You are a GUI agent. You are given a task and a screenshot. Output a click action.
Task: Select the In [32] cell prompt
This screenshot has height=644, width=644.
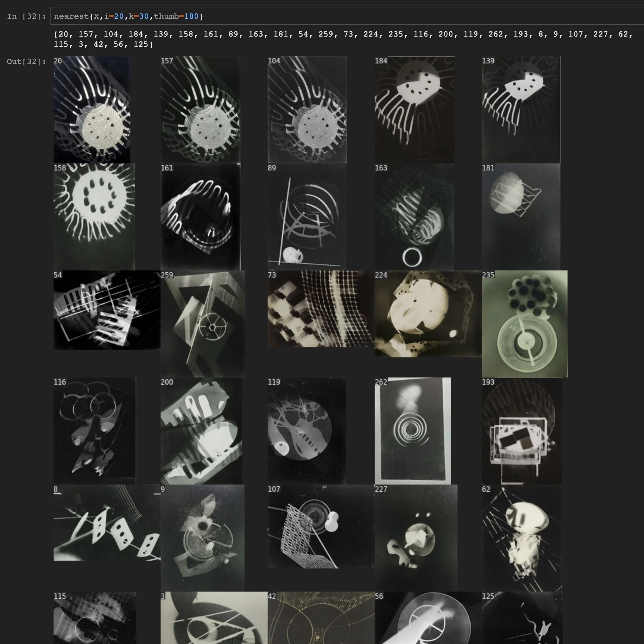pos(26,16)
